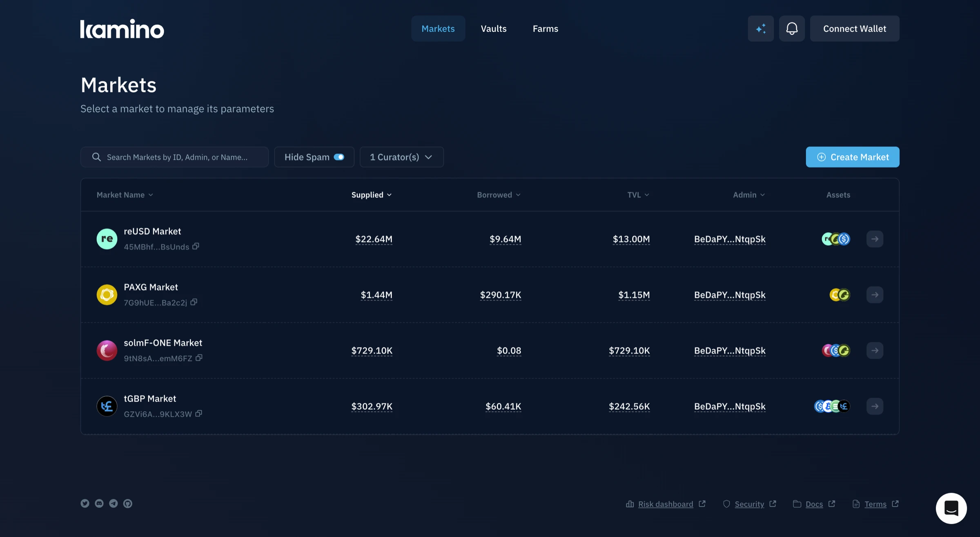
Task: Open the chat support bubble
Action: pos(951,508)
